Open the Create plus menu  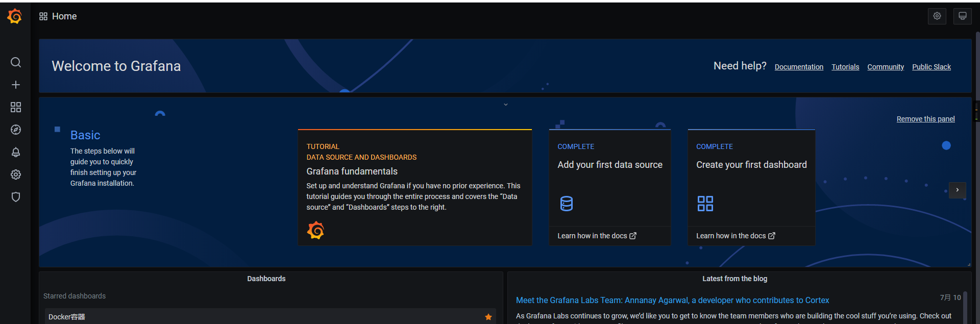coord(16,85)
